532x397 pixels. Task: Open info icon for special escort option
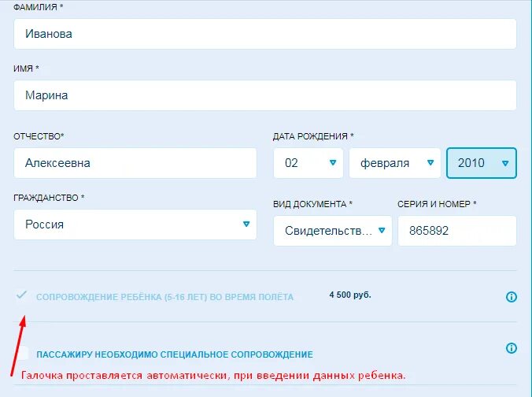click(x=512, y=348)
